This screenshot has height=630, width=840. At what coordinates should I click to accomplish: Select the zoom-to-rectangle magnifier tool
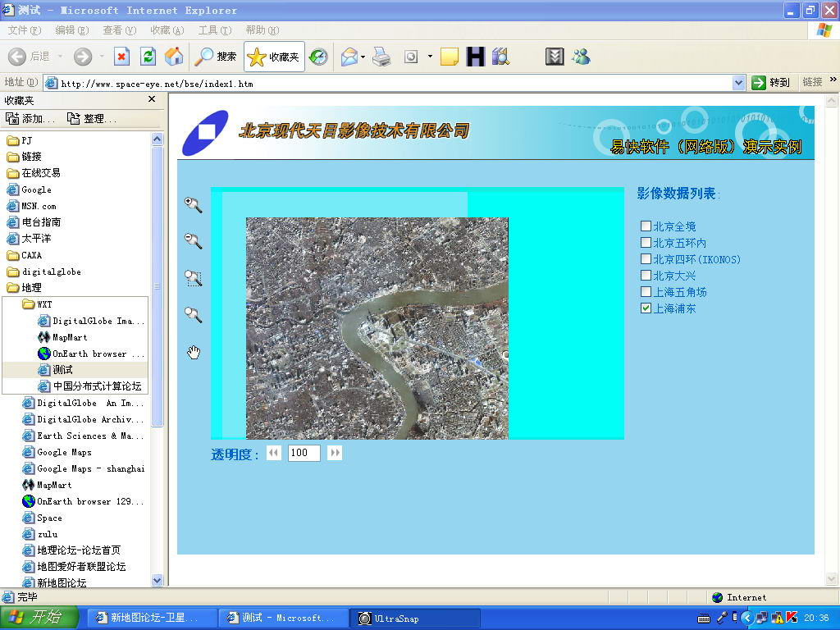point(193,278)
